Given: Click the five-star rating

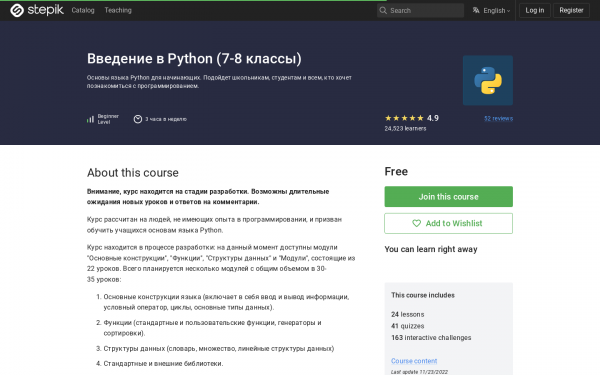Looking at the screenshot, I should (404, 118).
